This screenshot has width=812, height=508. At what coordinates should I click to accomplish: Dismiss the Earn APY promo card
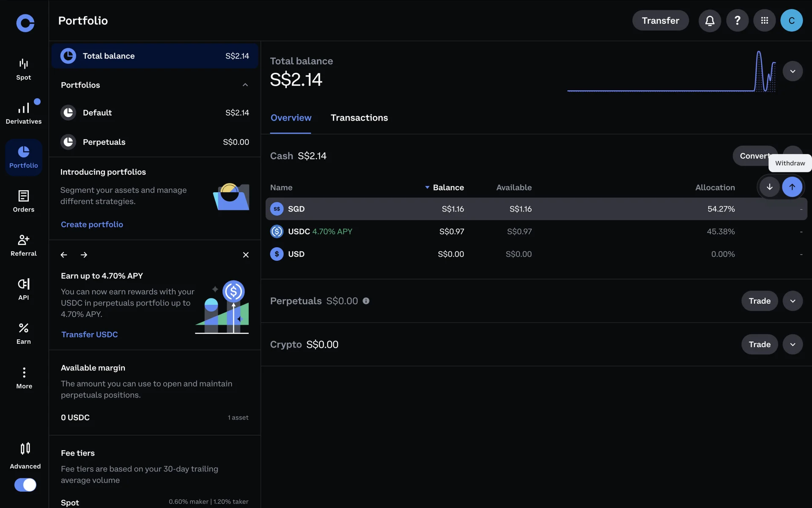click(x=246, y=255)
